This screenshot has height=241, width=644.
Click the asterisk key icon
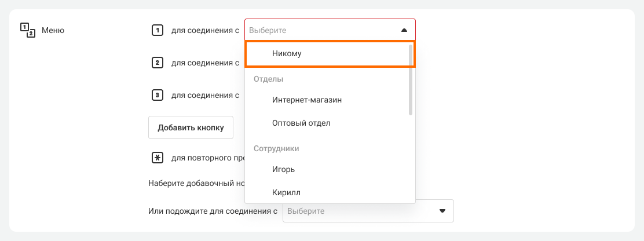(156, 157)
